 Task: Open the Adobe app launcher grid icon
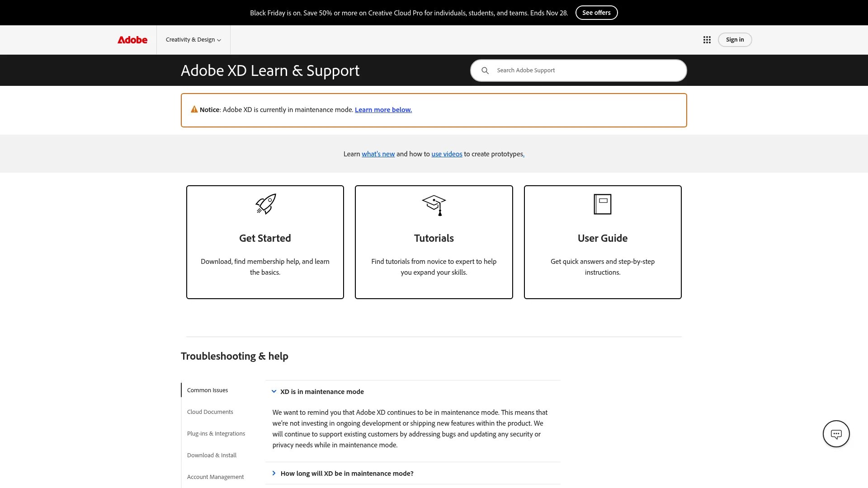pyautogui.click(x=707, y=40)
